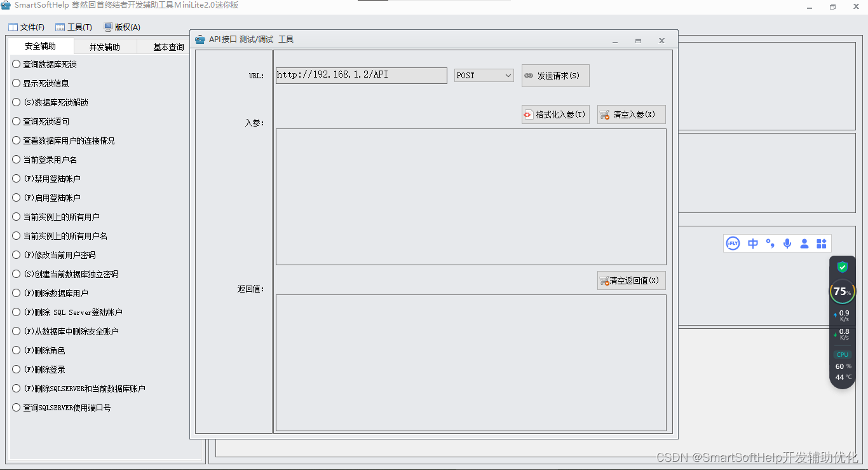Click the 44 ℃ temperature reading
The height and width of the screenshot is (470, 868).
tap(843, 377)
